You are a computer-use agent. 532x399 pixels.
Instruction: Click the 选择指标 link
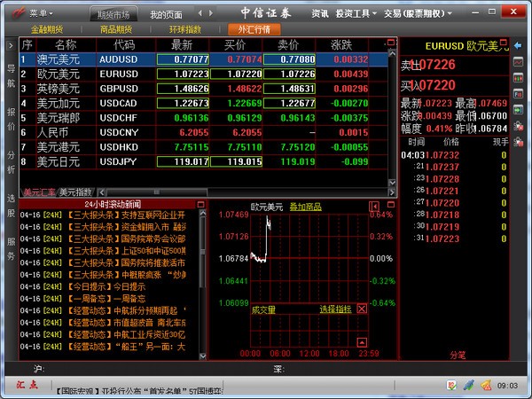click(335, 309)
